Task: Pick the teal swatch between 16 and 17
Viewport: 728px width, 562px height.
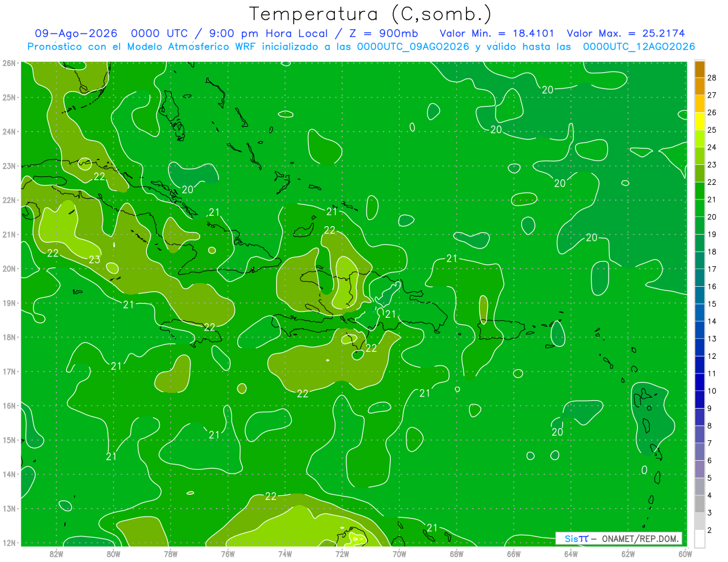Action: click(x=699, y=278)
